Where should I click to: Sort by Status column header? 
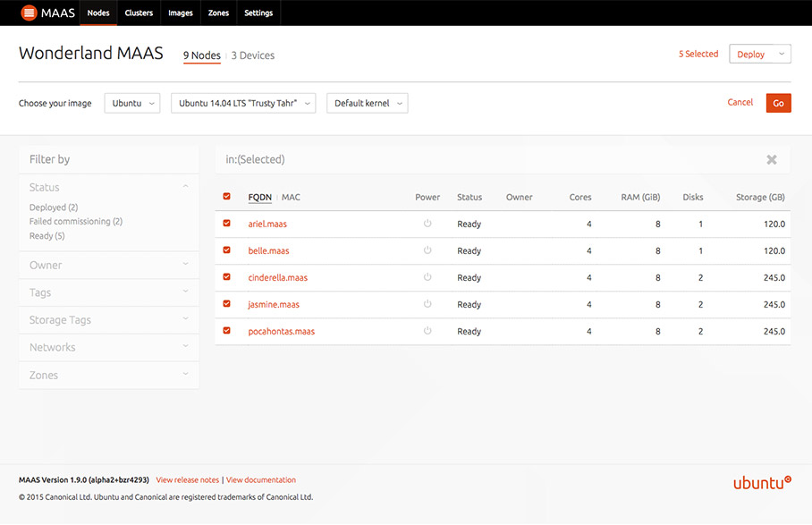[x=469, y=198]
